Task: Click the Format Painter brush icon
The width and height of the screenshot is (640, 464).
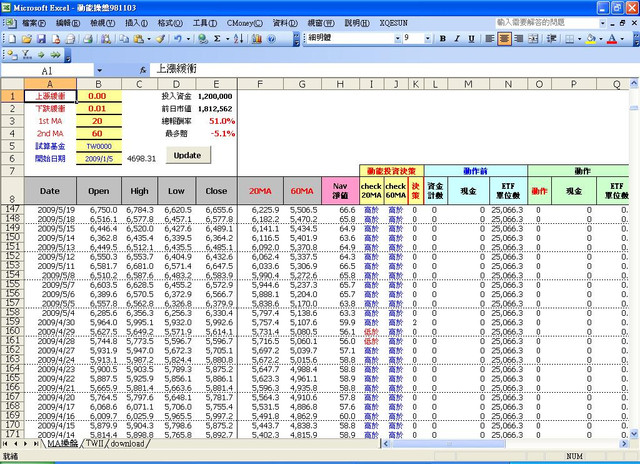Action: pyautogui.click(x=158, y=38)
